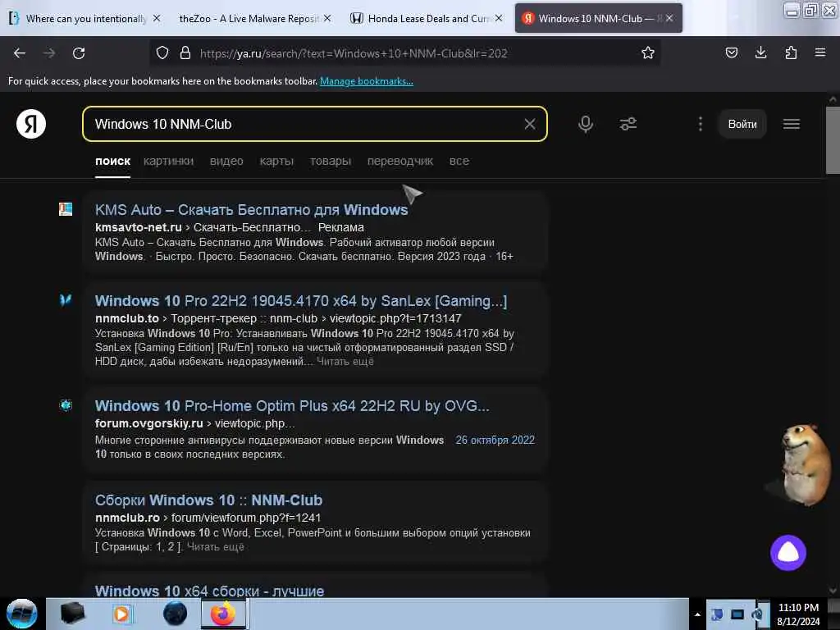
Task: Close the theZoo tab
Action: pos(327,18)
